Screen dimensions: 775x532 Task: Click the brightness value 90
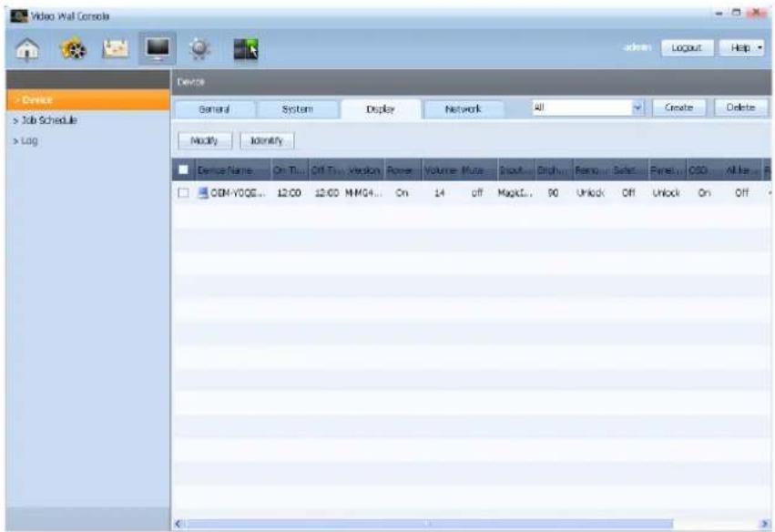click(x=553, y=193)
